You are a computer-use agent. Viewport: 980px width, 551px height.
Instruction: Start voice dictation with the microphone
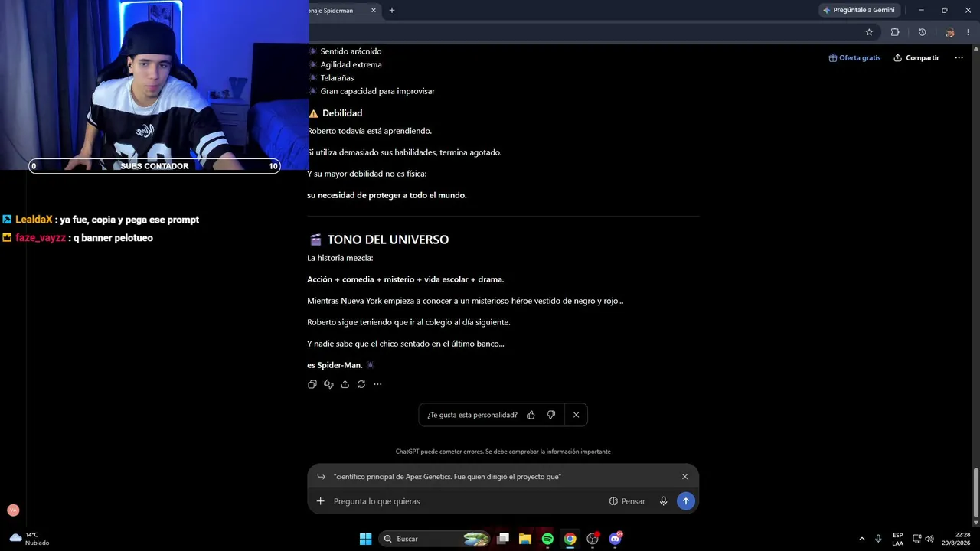pyautogui.click(x=663, y=501)
